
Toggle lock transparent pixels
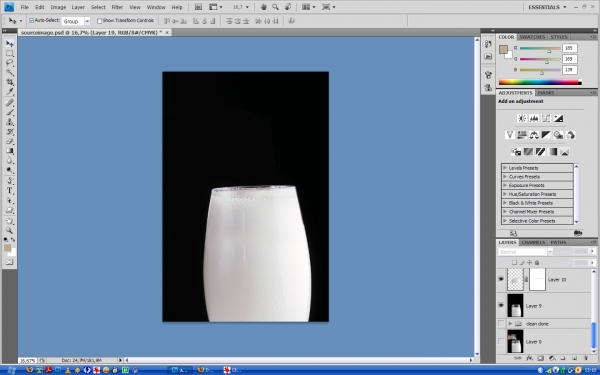click(515, 262)
